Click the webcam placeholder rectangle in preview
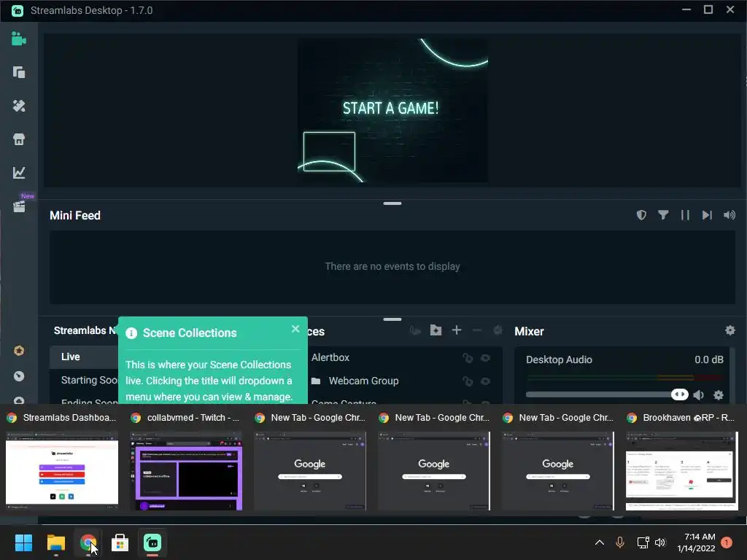This screenshot has height=560, width=747. pos(329,152)
